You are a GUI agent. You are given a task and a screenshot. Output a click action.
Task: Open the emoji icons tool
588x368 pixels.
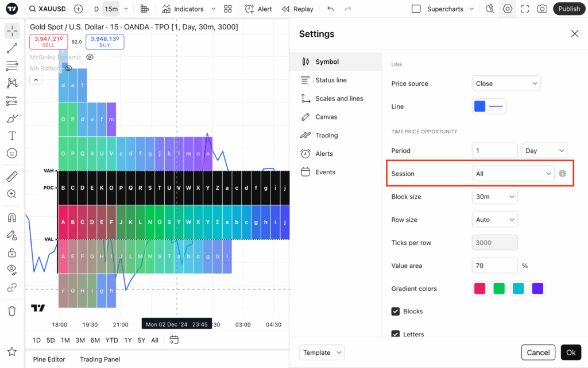pos(11,154)
